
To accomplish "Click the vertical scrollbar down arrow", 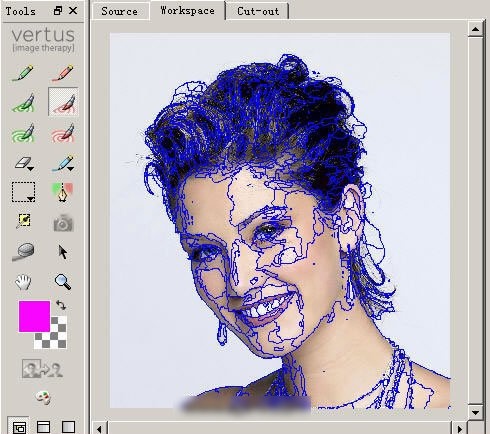I will point(475,413).
